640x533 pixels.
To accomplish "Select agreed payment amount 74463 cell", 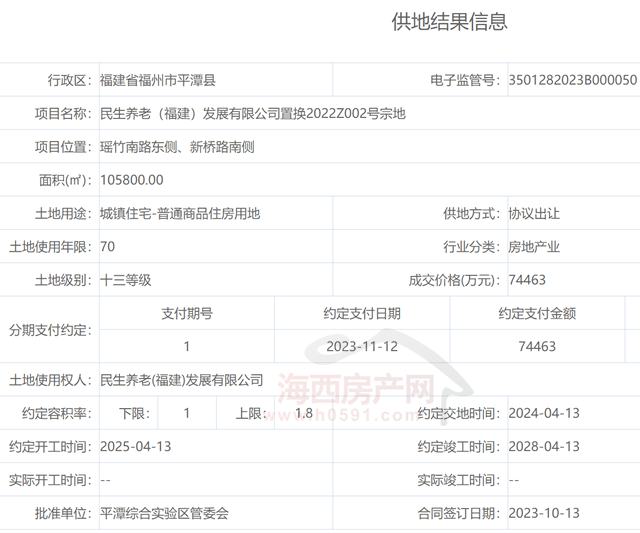I will pos(537,346).
